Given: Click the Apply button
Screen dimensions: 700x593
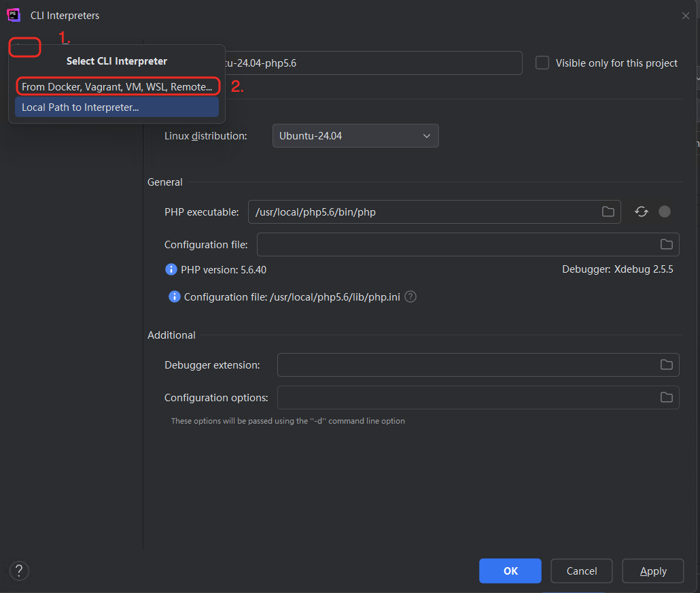Looking at the screenshot, I should point(652,571).
